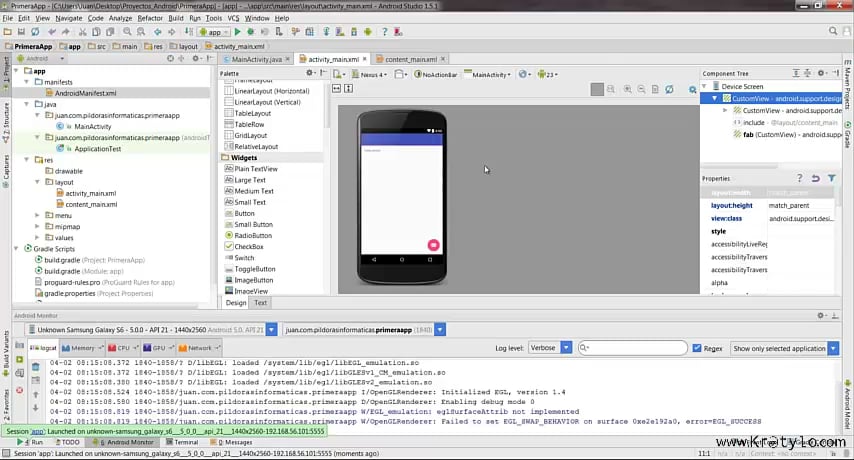Click the app link in session balloon
The height and width of the screenshot is (460, 854).
point(36,431)
